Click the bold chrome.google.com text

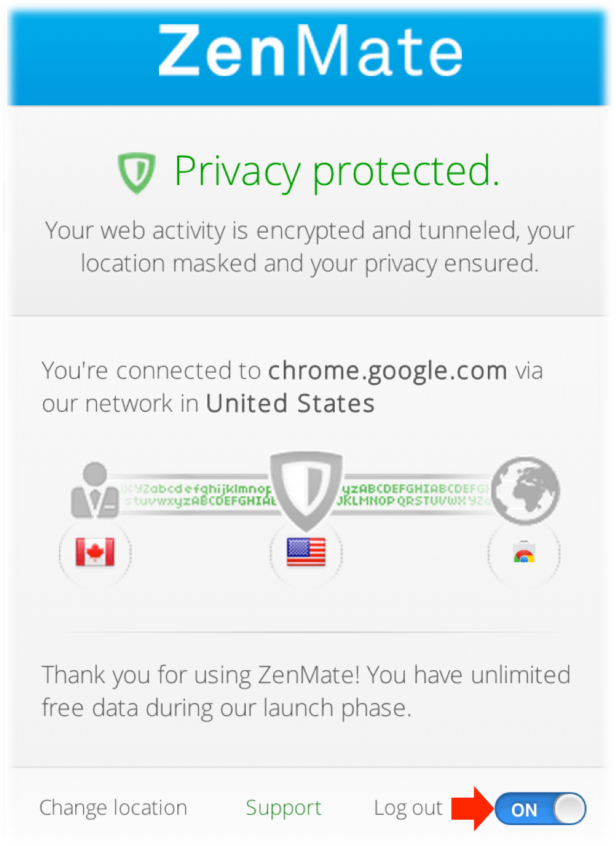point(387,371)
